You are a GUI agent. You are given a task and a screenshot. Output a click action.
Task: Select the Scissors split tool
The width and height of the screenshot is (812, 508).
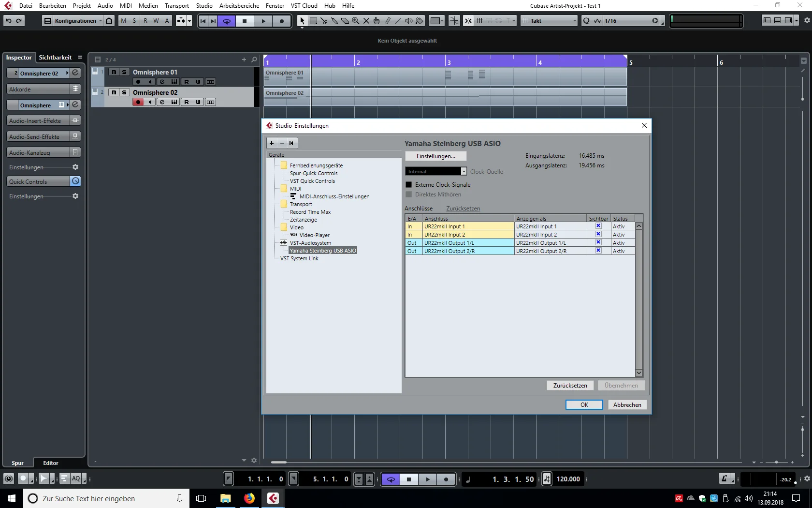[323, 21]
